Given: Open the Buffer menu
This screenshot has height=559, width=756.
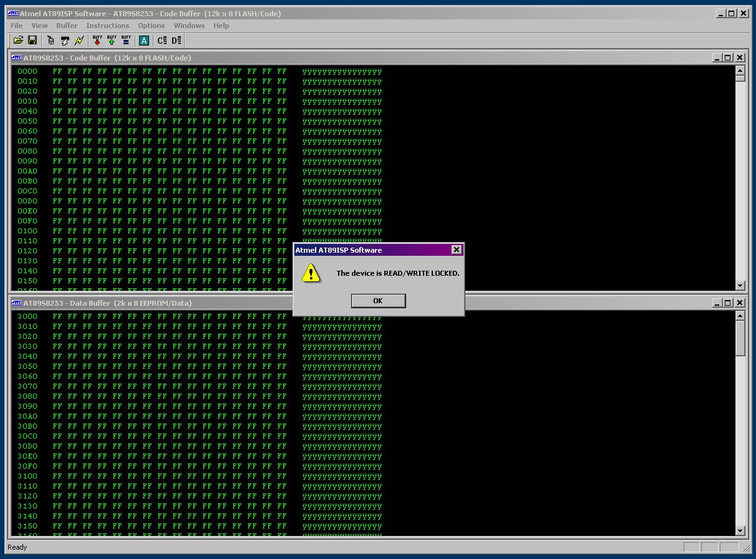Looking at the screenshot, I should click(67, 26).
